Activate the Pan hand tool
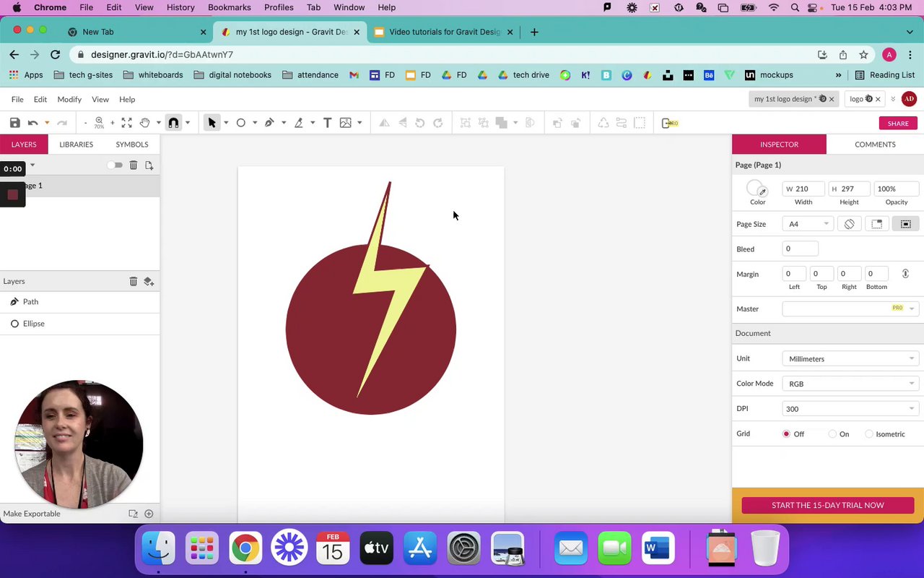This screenshot has height=578, width=924. 145,123
